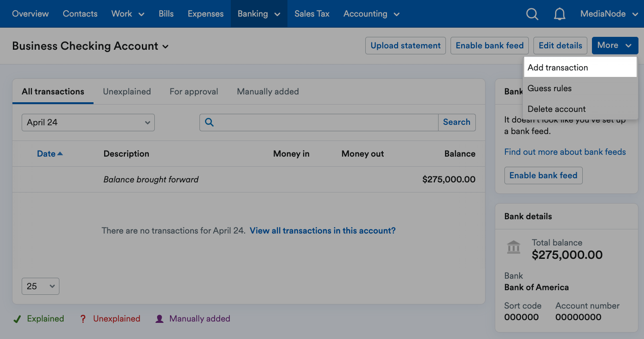Expand the rows-per-page 25 dropdown
This screenshot has height=339, width=644.
(x=40, y=286)
